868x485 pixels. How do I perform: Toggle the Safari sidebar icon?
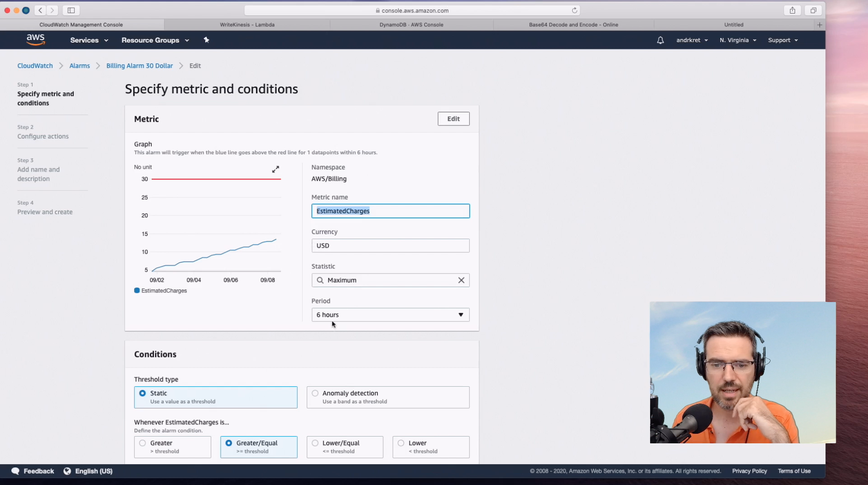tap(71, 10)
